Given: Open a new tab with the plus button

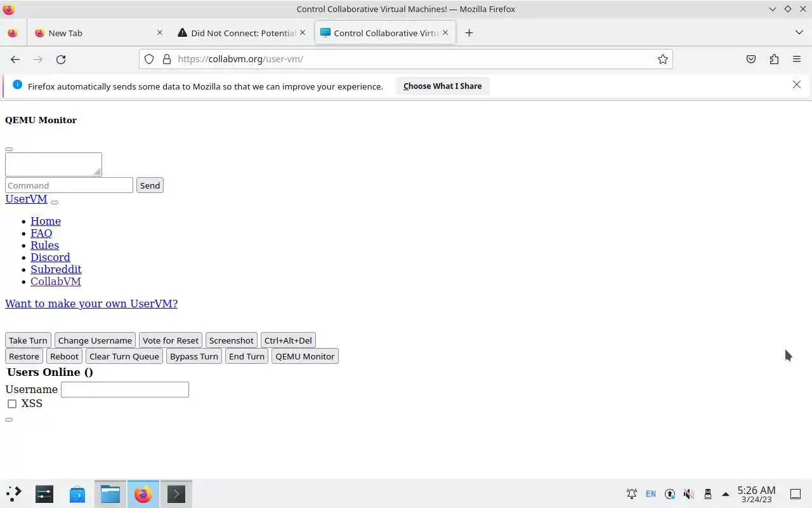Looking at the screenshot, I should point(469,33).
